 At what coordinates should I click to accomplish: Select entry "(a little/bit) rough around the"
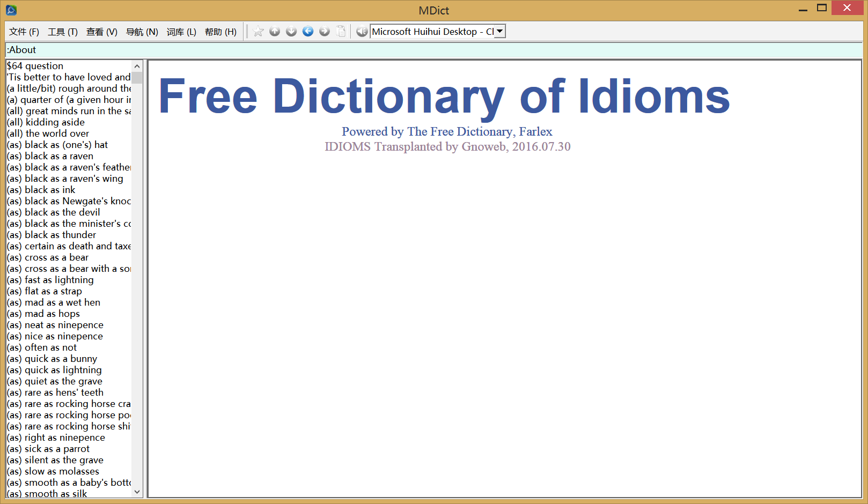(69, 88)
